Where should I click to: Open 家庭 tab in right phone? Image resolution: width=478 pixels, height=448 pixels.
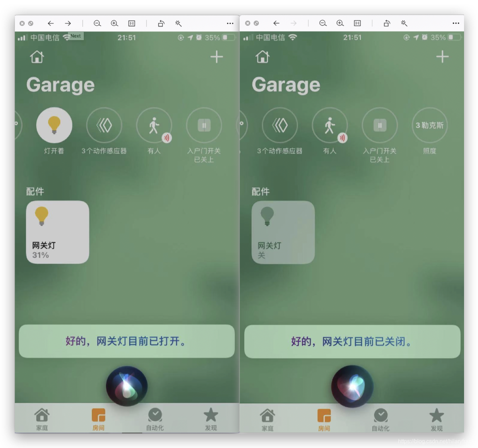pyautogui.click(x=268, y=420)
